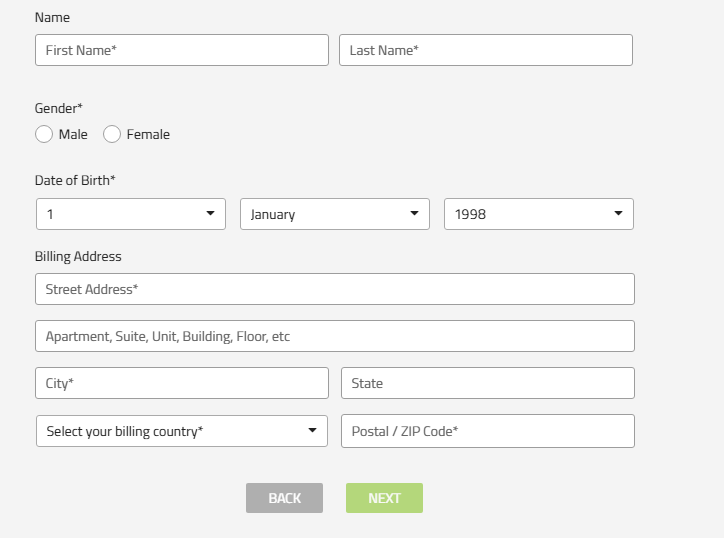Click the First Name input field
The height and width of the screenshot is (538, 724).
[x=181, y=50]
